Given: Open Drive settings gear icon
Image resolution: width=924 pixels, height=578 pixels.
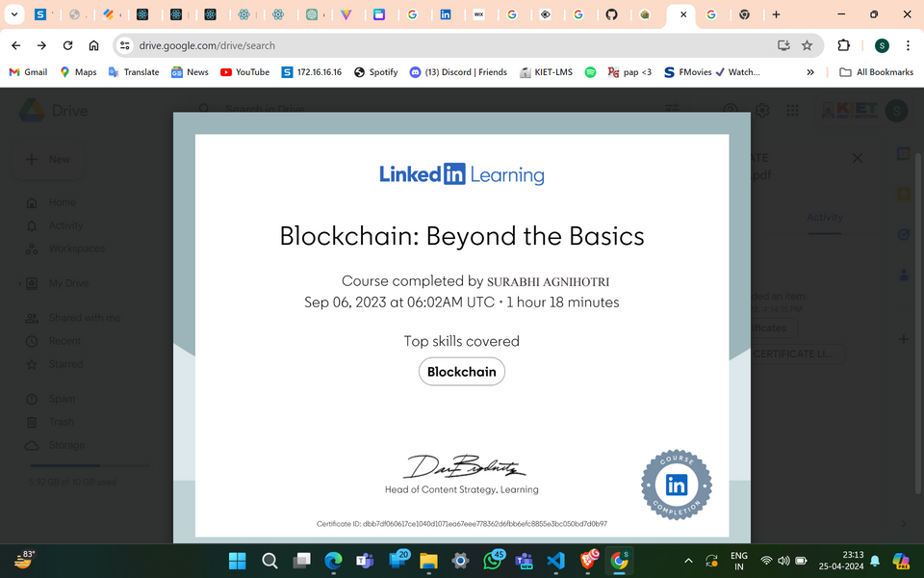Looking at the screenshot, I should click(x=762, y=110).
